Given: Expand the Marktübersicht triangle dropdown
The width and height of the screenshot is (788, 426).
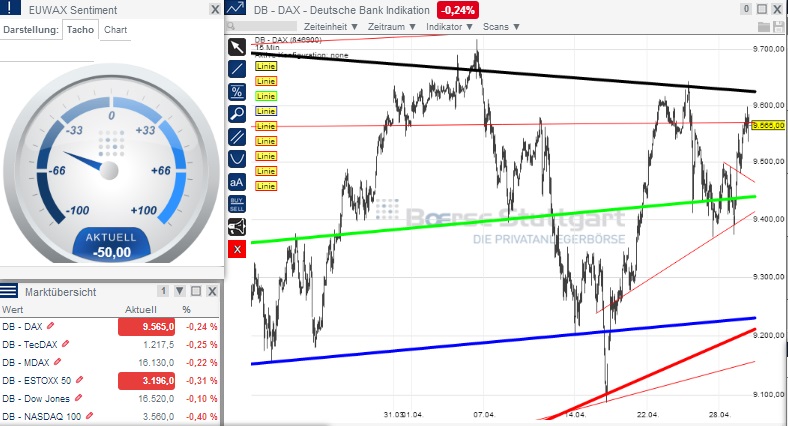Looking at the screenshot, I should click(180, 291).
